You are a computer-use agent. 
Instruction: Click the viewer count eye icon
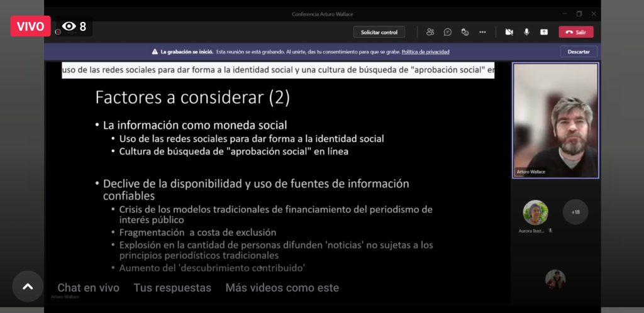69,26
